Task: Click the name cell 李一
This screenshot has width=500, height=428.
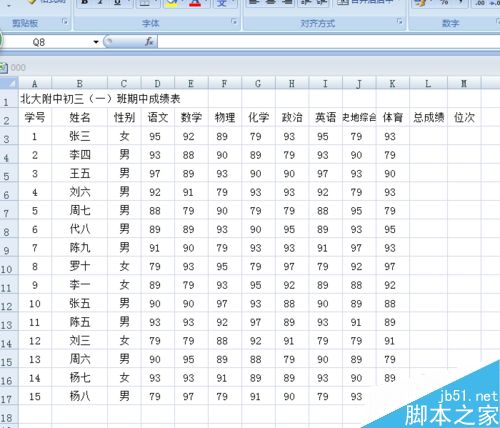Action: coord(80,285)
